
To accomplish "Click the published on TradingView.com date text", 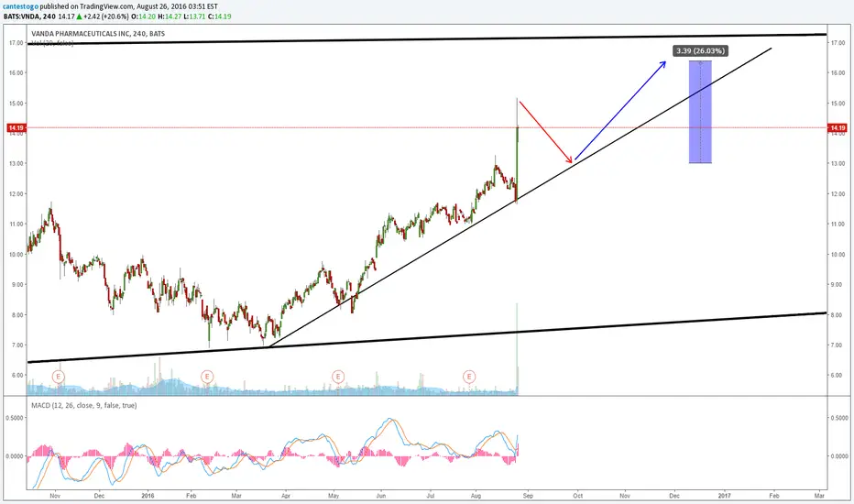I will click(129, 6).
